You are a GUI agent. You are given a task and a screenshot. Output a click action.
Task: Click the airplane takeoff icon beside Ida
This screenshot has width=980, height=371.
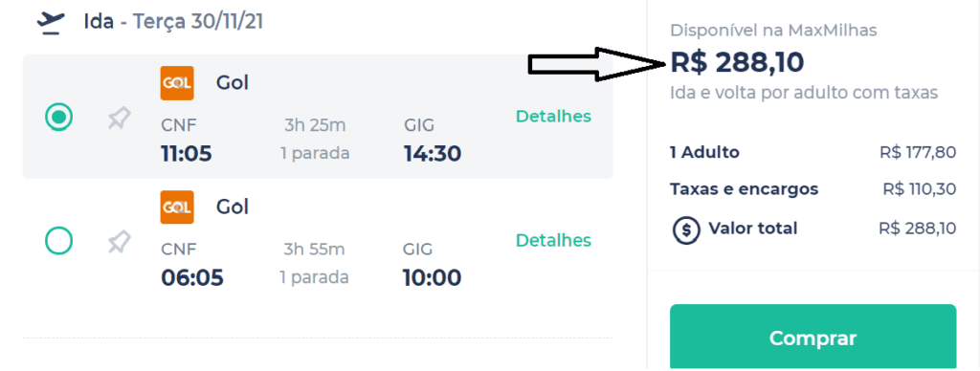51,23
